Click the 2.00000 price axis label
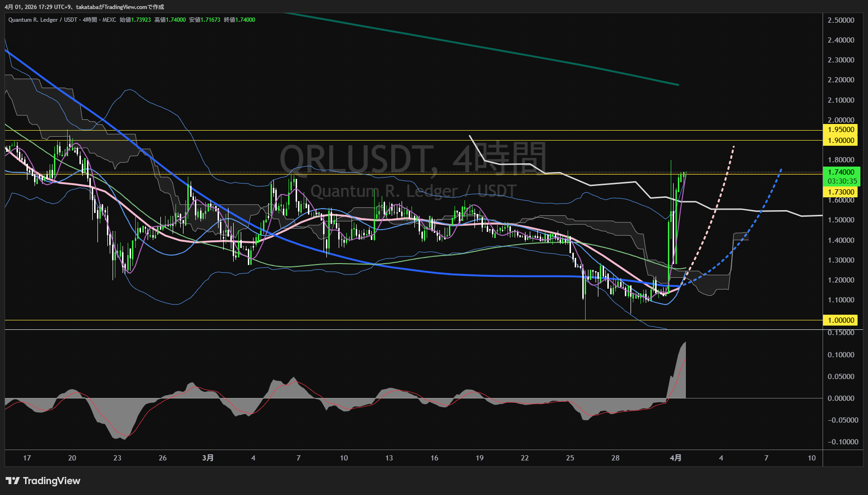 (x=841, y=120)
